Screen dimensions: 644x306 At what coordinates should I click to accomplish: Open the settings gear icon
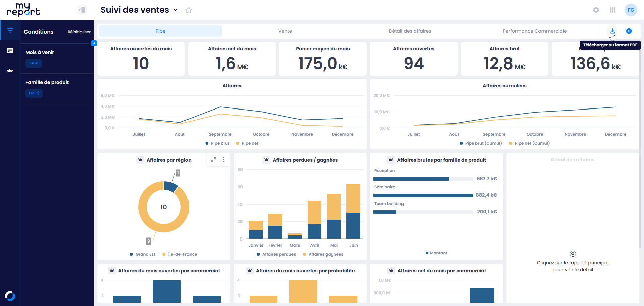coord(596,10)
